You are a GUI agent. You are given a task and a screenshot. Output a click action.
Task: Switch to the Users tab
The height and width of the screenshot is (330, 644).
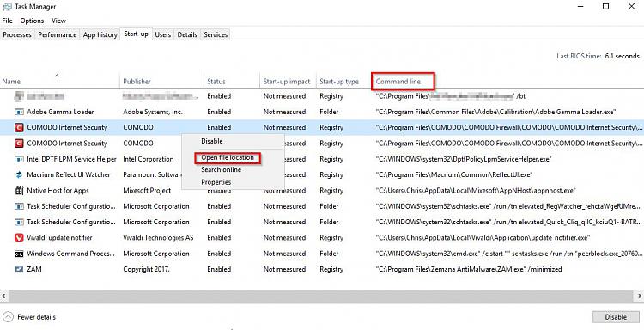[162, 35]
